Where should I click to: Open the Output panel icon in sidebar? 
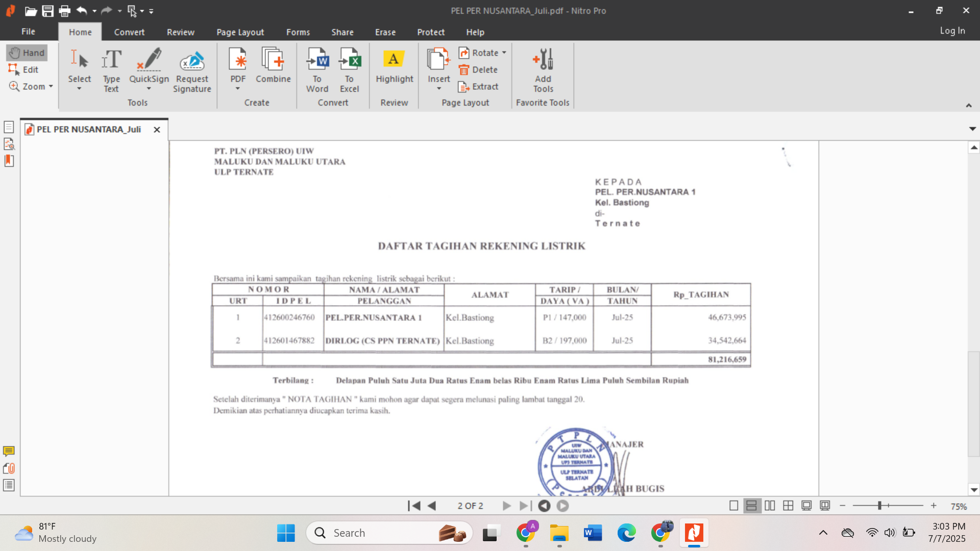coord(9,485)
